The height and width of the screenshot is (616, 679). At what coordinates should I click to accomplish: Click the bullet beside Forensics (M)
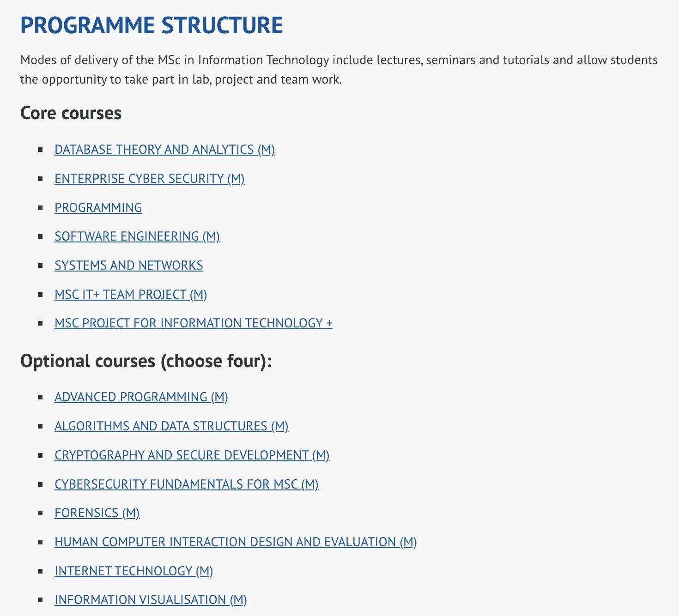(41, 513)
